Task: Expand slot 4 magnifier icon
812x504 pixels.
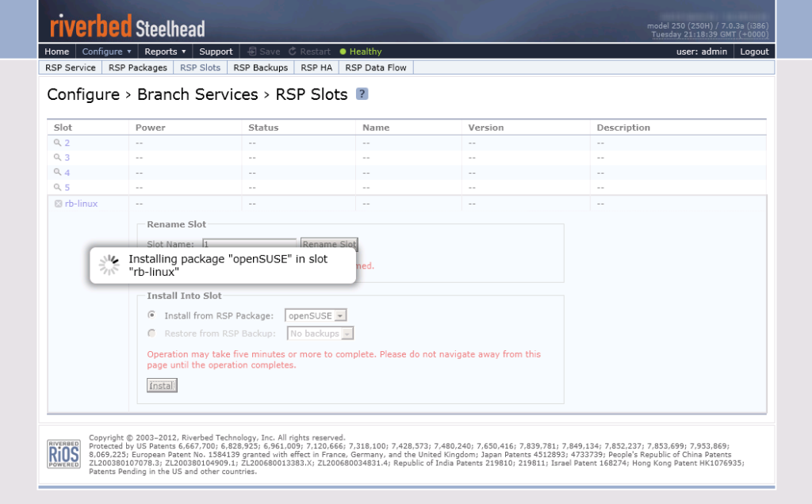Action: [57, 172]
